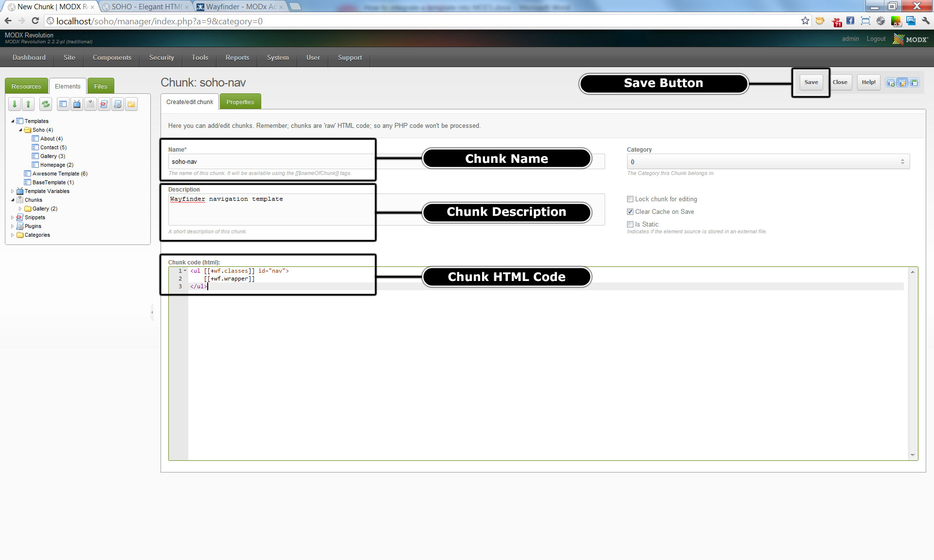Click the collapse tree up-arrow icon

click(x=28, y=104)
